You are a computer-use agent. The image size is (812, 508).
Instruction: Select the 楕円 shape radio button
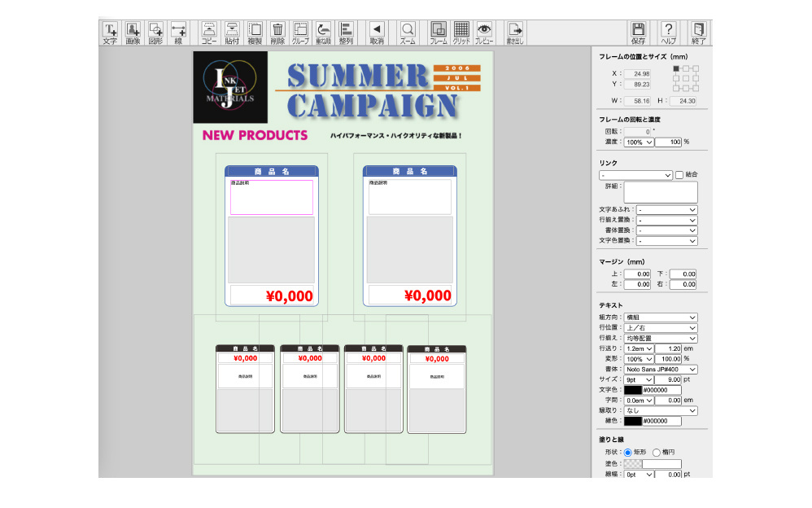coord(657,452)
